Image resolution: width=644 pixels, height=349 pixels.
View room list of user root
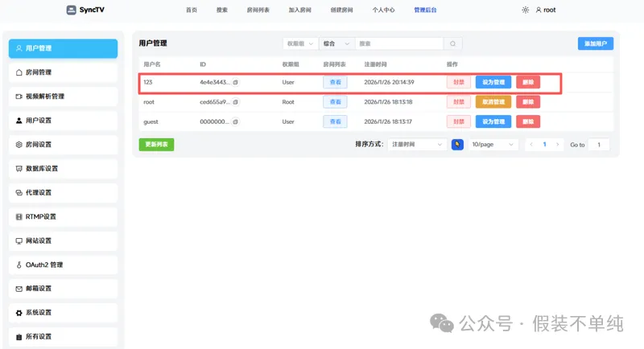(x=335, y=102)
